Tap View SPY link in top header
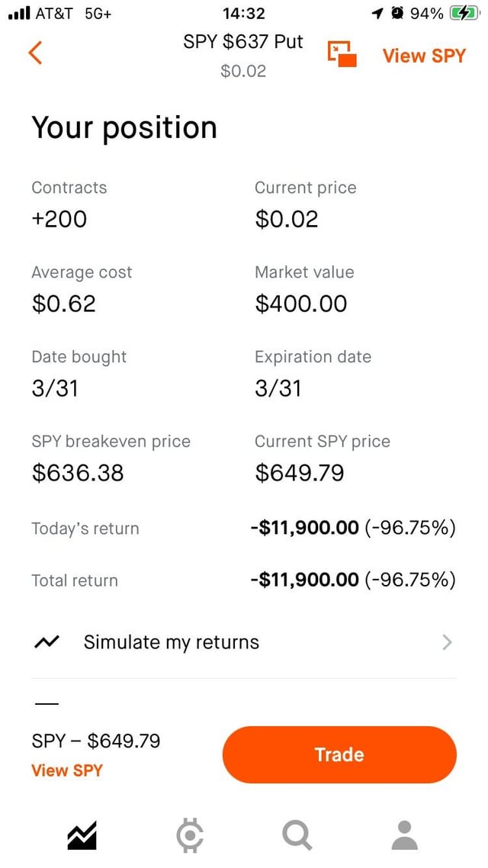The width and height of the screenshot is (488, 868). click(x=423, y=56)
